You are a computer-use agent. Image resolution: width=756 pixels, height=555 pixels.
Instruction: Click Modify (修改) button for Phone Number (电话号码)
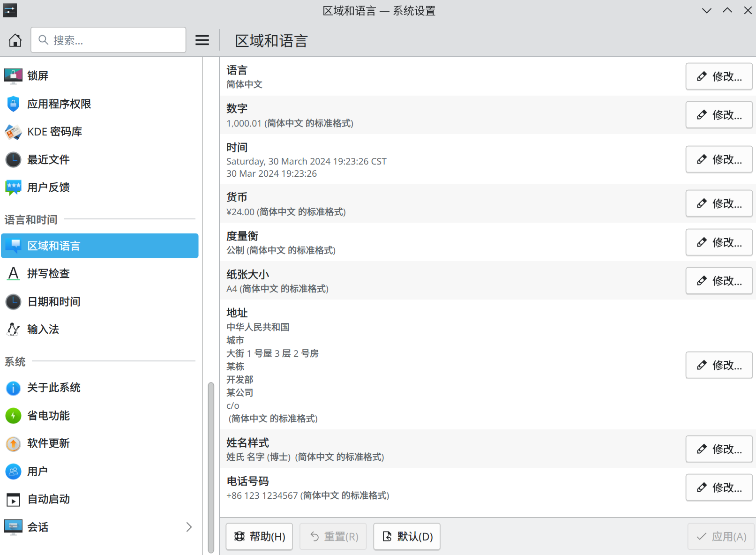pyautogui.click(x=719, y=487)
